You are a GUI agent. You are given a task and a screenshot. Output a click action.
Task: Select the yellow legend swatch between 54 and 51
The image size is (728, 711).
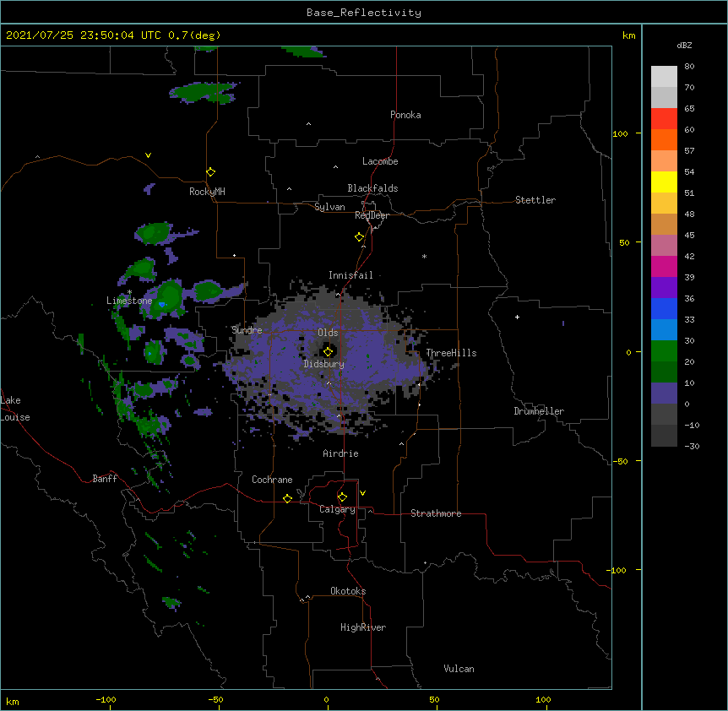click(x=664, y=182)
